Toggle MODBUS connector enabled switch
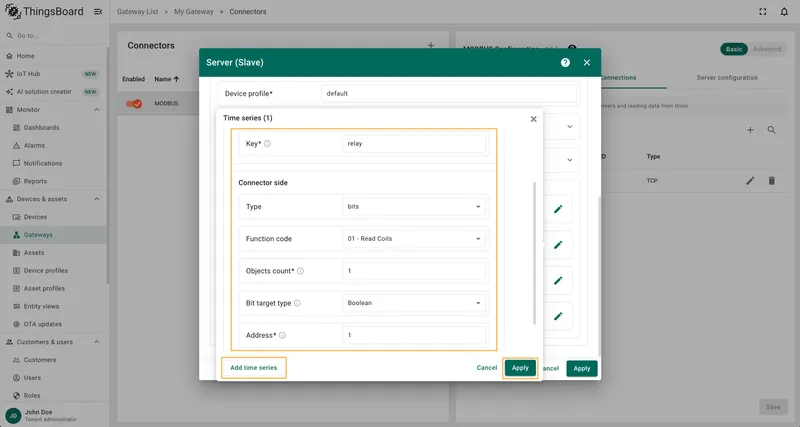The height and width of the screenshot is (427, 800). (134, 104)
